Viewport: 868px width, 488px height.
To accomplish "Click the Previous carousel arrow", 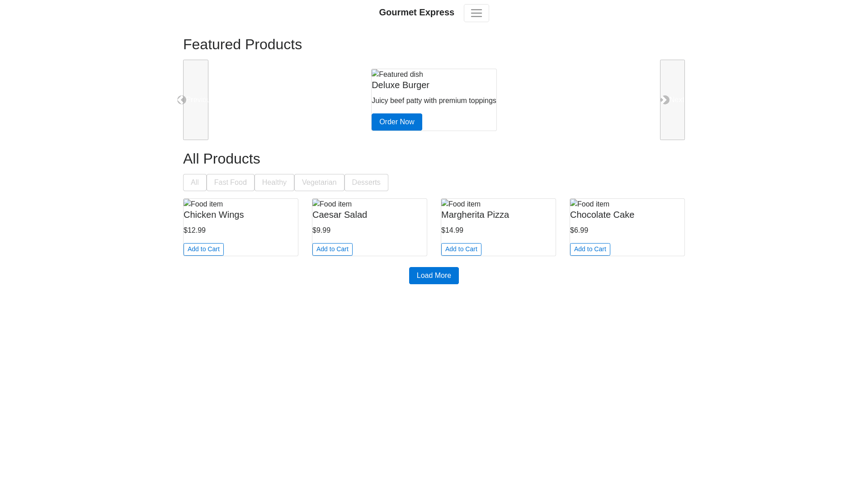I will [195, 100].
